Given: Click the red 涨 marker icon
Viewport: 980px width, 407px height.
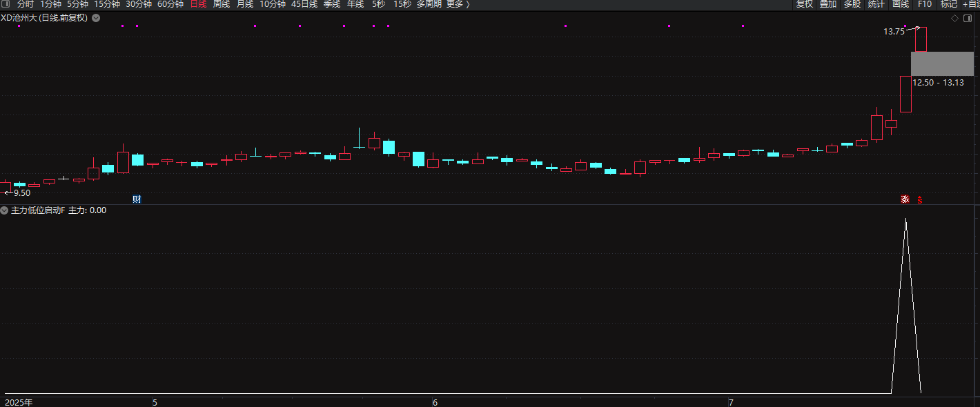Looking at the screenshot, I should pyautogui.click(x=905, y=200).
